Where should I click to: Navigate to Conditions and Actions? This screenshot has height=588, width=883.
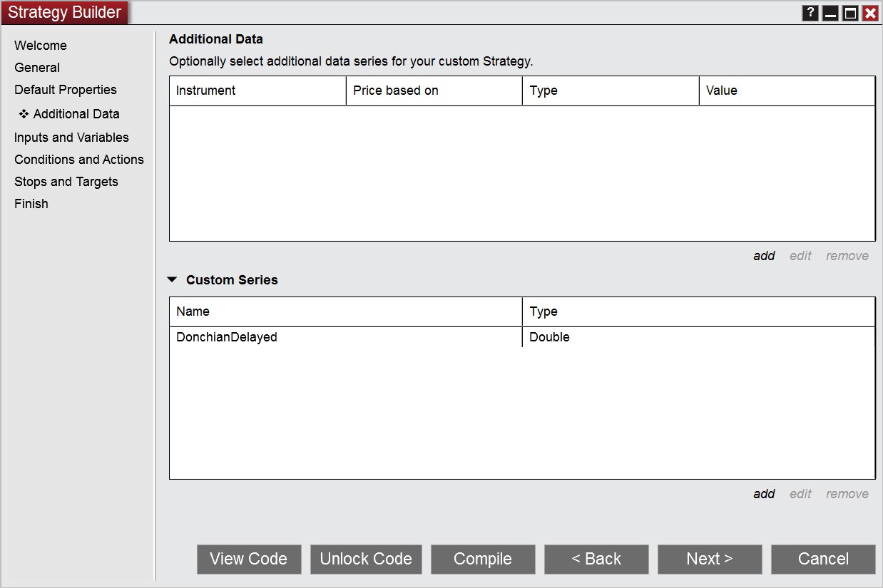point(79,160)
